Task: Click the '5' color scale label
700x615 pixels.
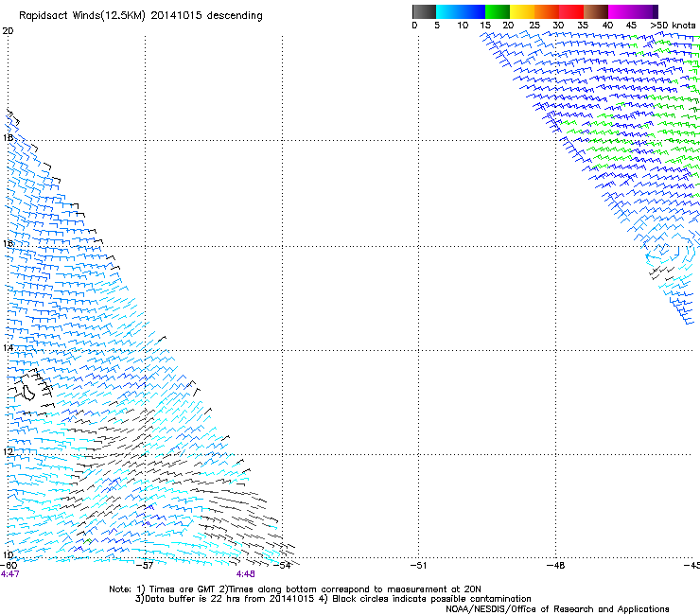Action: [437, 26]
